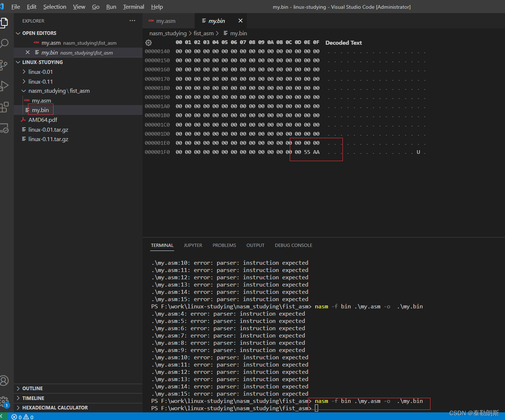Viewport: 505px width, 420px height.
Task: Open the File menu
Action: click(16, 7)
